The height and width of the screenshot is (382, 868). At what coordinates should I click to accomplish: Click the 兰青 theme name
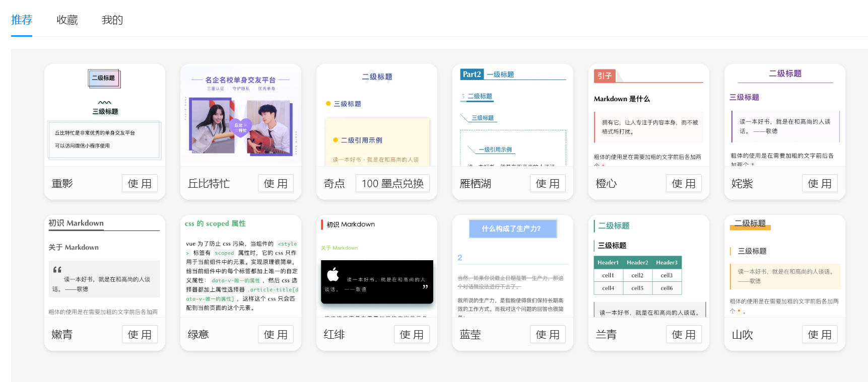pos(606,335)
